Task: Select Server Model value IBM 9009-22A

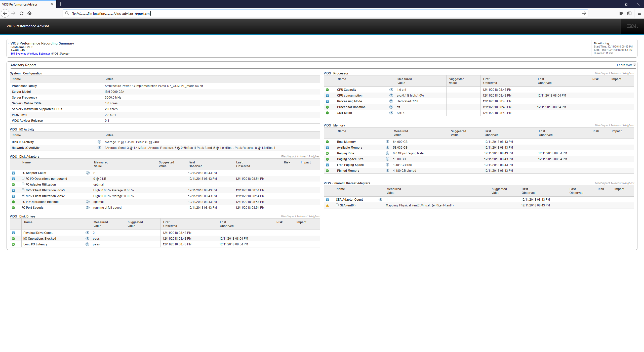Action: click(x=114, y=92)
